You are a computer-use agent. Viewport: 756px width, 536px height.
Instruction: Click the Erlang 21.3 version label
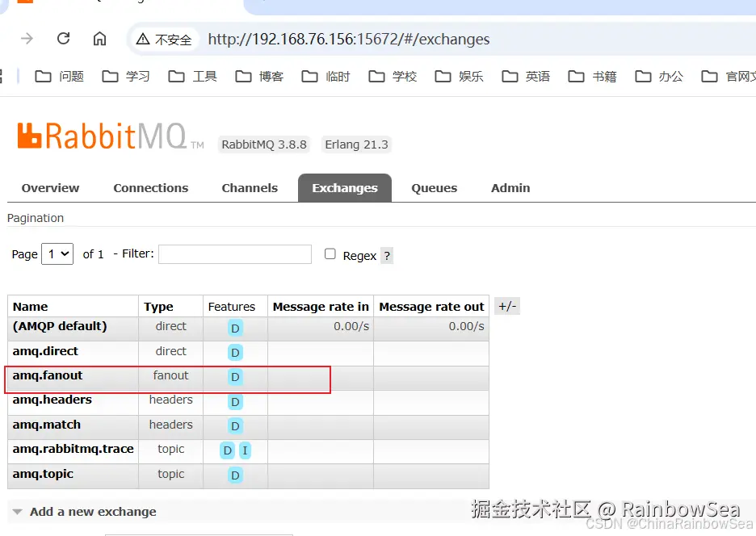pyautogui.click(x=356, y=144)
